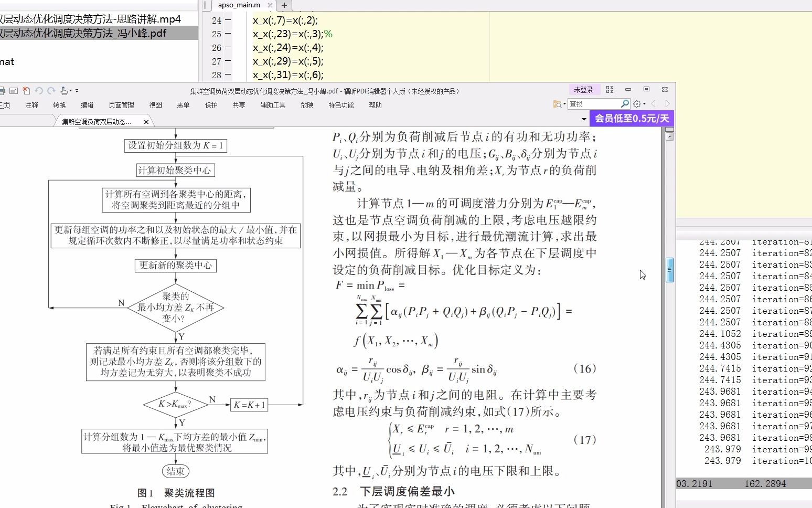Image resolution: width=812 pixels, height=508 pixels.
Task: Click the folder search icon
Action: 557,104
